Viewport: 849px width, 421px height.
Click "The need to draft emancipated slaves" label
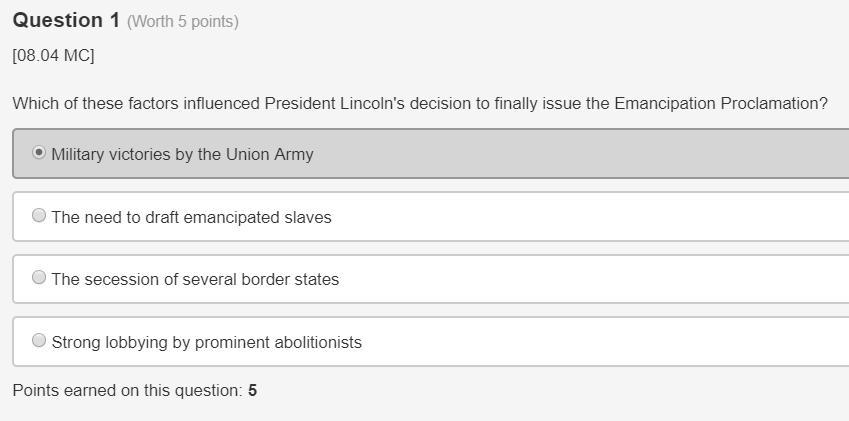(x=191, y=217)
